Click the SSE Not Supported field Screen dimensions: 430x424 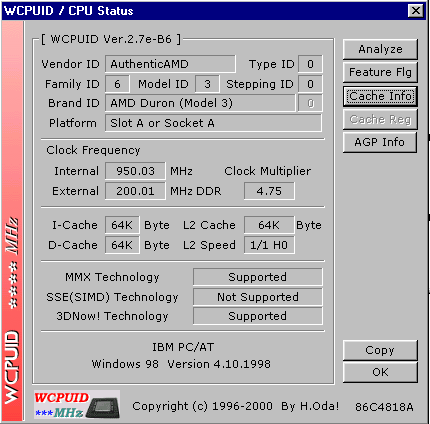(258, 297)
